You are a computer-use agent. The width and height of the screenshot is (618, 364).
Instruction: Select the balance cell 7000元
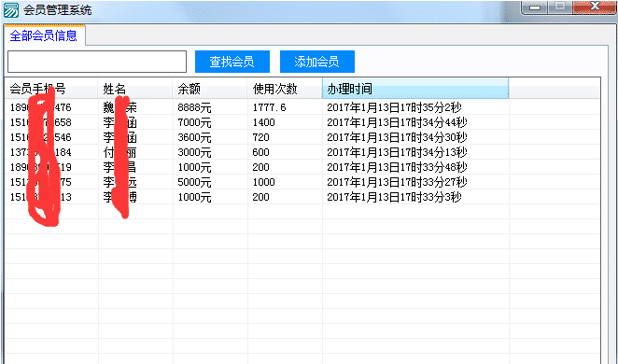pos(194,122)
